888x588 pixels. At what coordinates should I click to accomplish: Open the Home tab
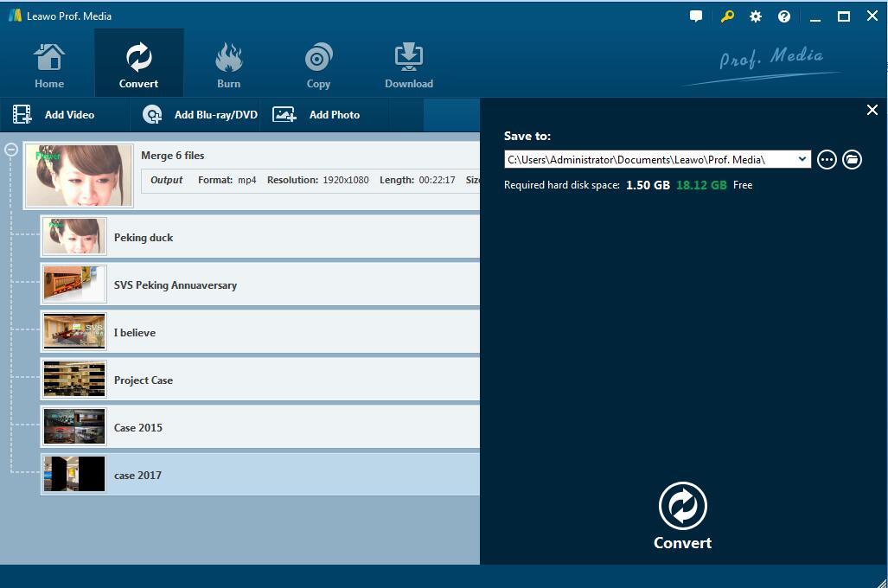coord(49,67)
